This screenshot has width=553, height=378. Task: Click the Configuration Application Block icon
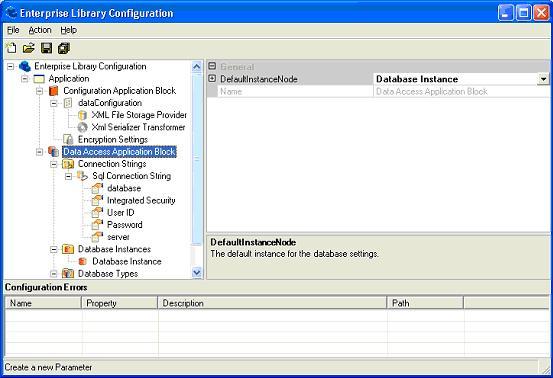pyautogui.click(x=54, y=91)
